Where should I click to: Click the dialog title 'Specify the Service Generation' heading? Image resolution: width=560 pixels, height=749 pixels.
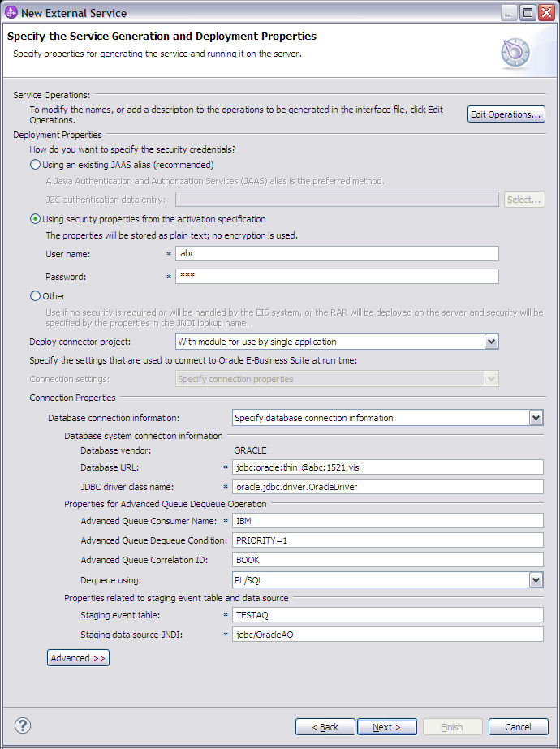coord(162,37)
